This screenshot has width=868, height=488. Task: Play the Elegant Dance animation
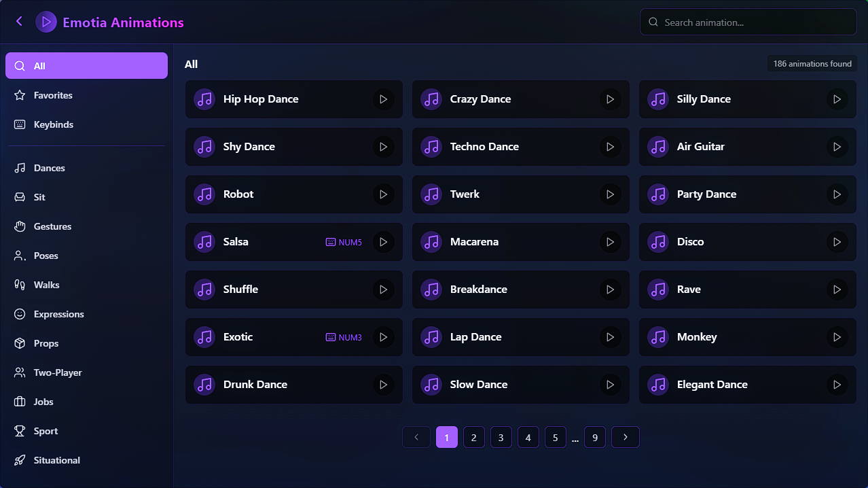[837, 385]
